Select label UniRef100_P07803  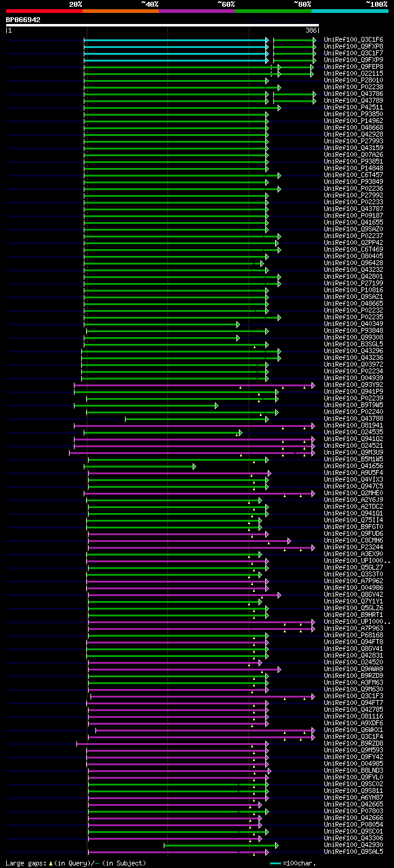tap(353, 811)
